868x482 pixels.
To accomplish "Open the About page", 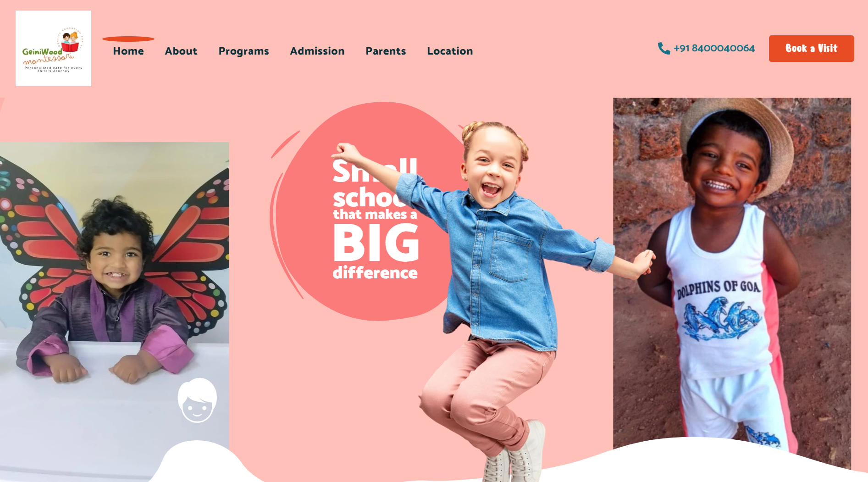I will point(181,51).
